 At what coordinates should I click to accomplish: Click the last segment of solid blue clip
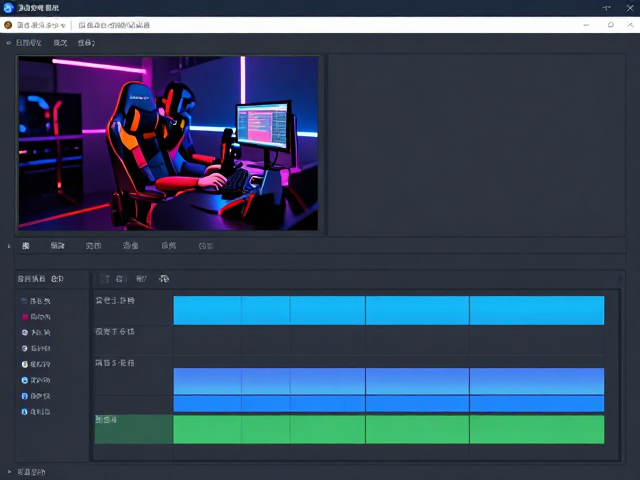[537, 404]
